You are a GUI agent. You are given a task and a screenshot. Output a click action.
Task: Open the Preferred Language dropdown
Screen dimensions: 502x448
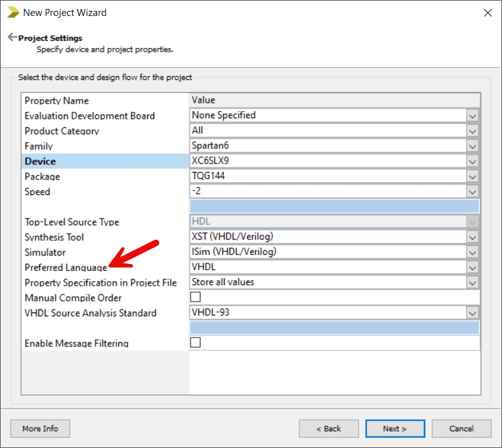click(473, 267)
